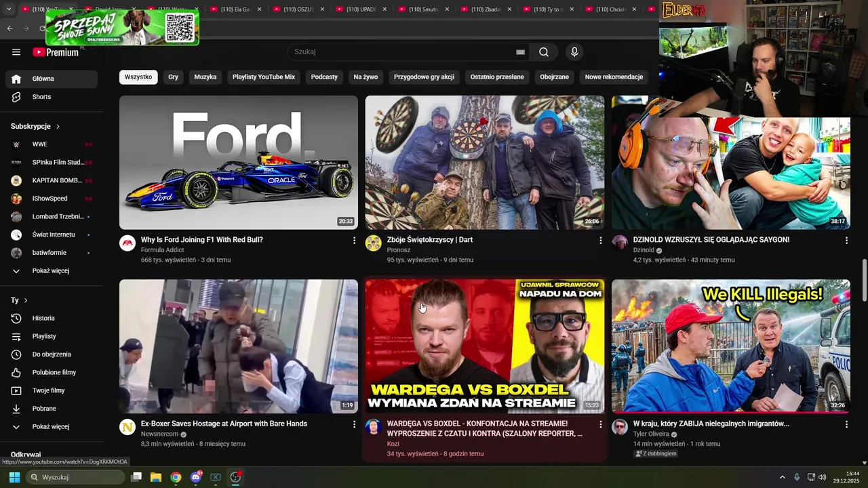The image size is (868, 488).
Task: Expand Pokaż więcej under Ty section
Action: coord(52,427)
